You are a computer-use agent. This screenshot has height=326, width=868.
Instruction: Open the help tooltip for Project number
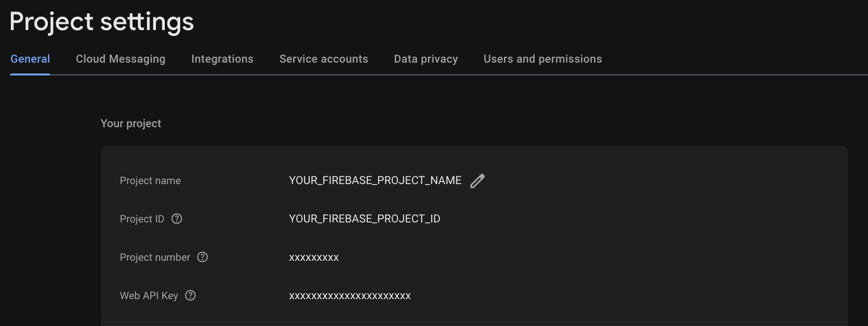click(202, 257)
